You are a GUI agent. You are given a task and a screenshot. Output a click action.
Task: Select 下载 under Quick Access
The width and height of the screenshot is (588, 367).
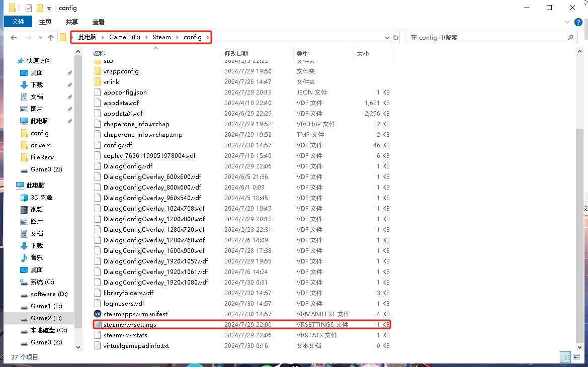pyautogui.click(x=37, y=85)
